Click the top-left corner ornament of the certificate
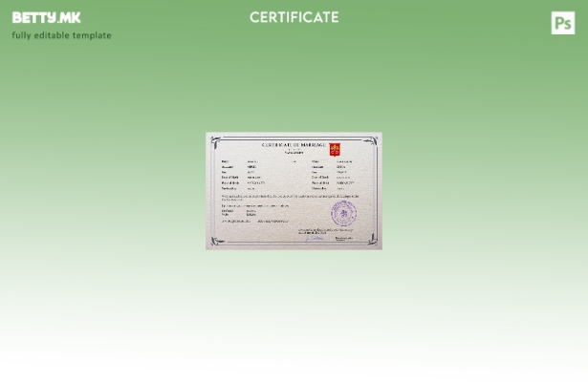The height and width of the screenshot is (382, 588). [x=215, y=141]
